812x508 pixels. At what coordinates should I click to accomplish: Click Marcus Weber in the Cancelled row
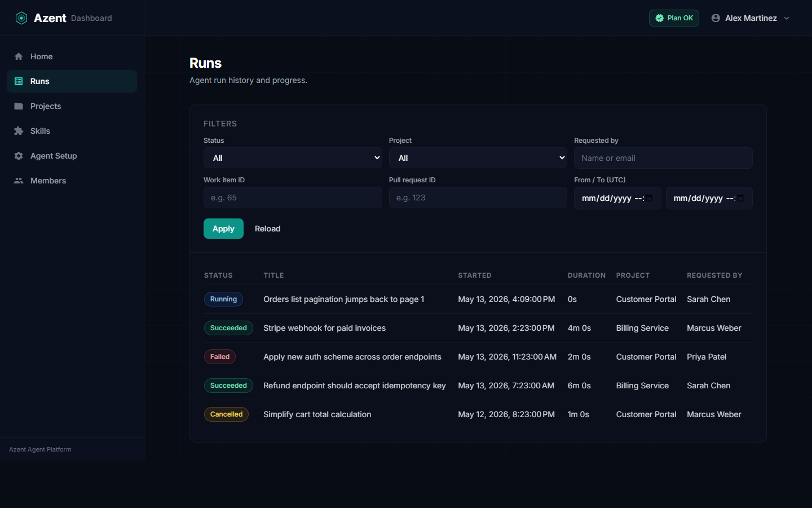pos(714,414)
